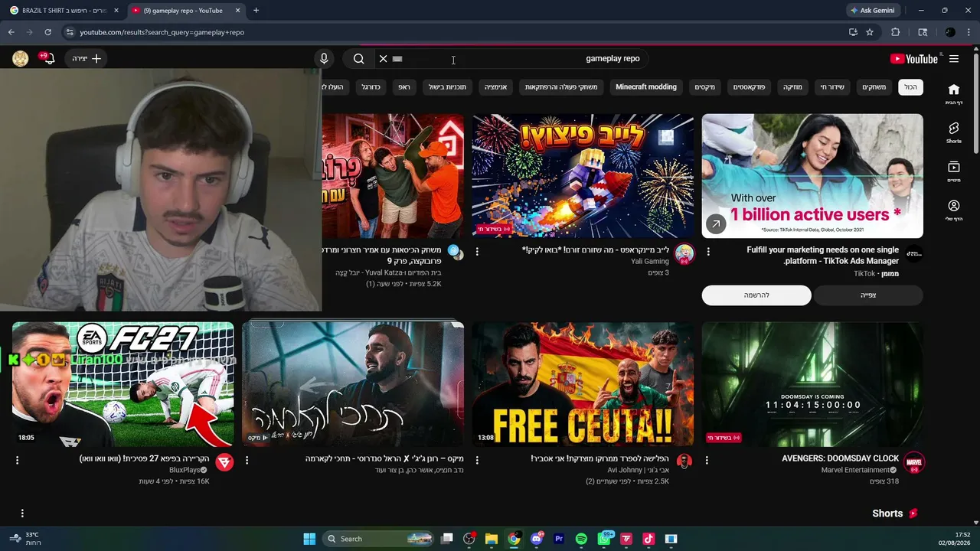Open Ask Gemini in Chrome
This screenshot has width=980, height=551.
871,11
